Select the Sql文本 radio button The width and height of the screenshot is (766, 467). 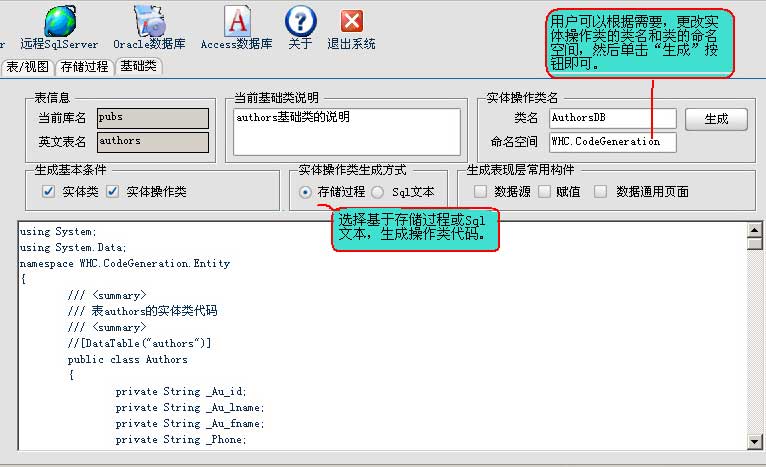[x=378, y=191]
